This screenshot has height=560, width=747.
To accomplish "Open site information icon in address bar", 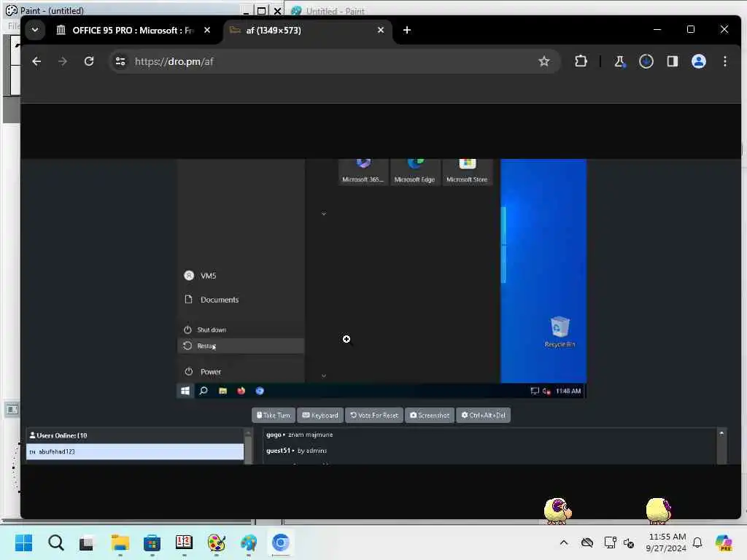I will (x=120, y=61).
